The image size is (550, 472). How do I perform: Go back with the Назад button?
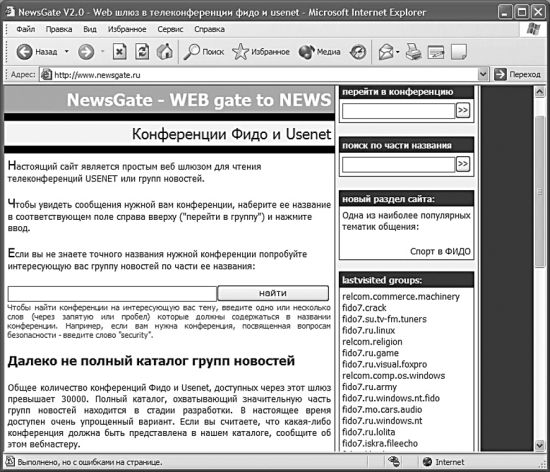[37, 52]
